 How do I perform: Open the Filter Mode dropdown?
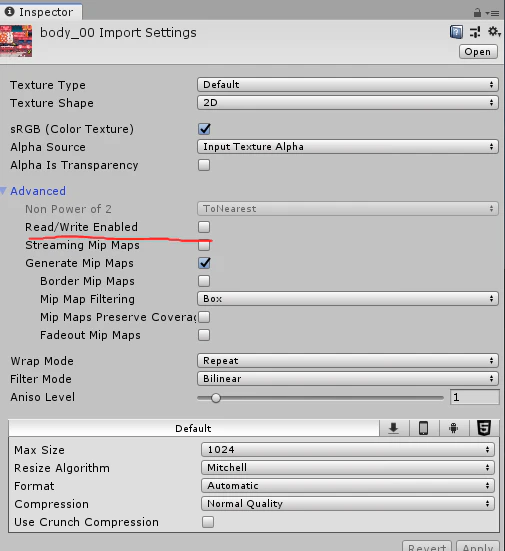point(348,378)
